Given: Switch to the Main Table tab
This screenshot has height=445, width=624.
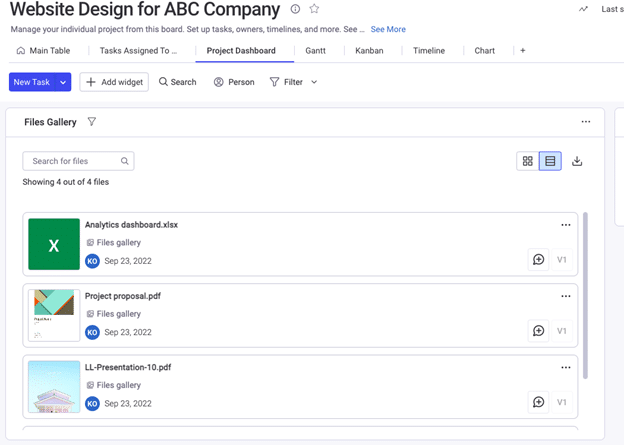Looking at the screenshot, I should click(43, 51).
